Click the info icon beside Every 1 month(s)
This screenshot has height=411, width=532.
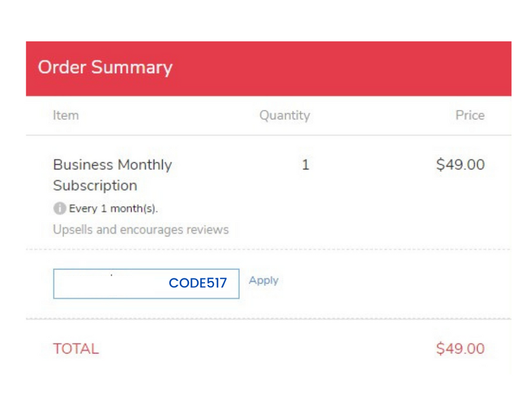pyautogui.click(x=60, y=208)
